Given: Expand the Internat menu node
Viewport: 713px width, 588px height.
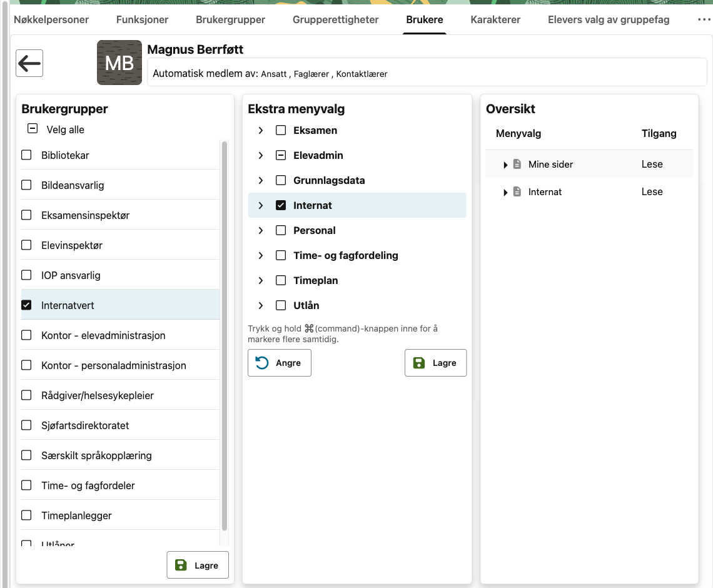Looking at the screenshot, I should tap(261, 206).
